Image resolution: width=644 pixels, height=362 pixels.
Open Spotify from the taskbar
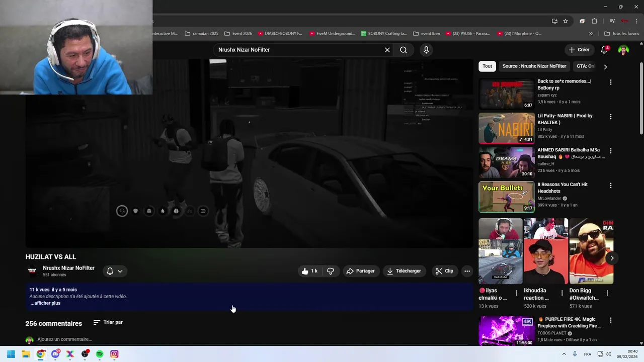(100, 354)
